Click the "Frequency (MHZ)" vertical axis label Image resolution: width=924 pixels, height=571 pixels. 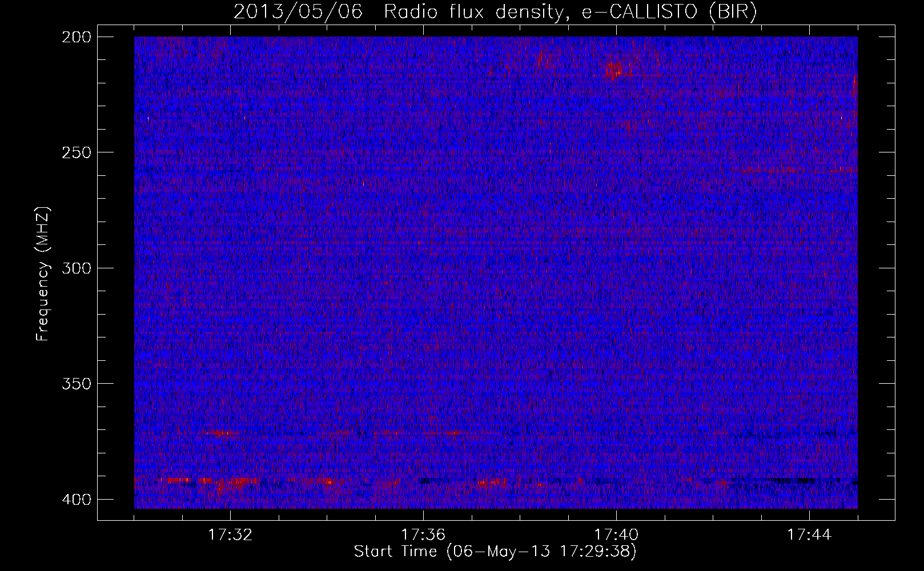43,274
